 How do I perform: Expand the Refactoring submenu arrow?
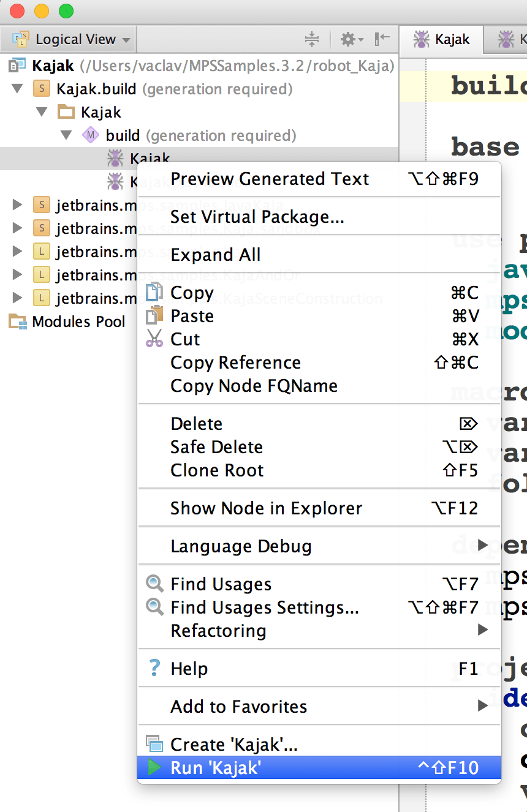[x=482, y=631]
